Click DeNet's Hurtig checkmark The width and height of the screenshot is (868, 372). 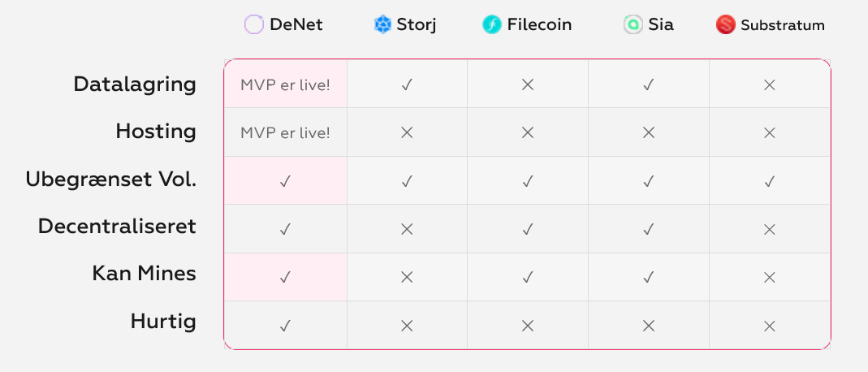coord(285,326)
